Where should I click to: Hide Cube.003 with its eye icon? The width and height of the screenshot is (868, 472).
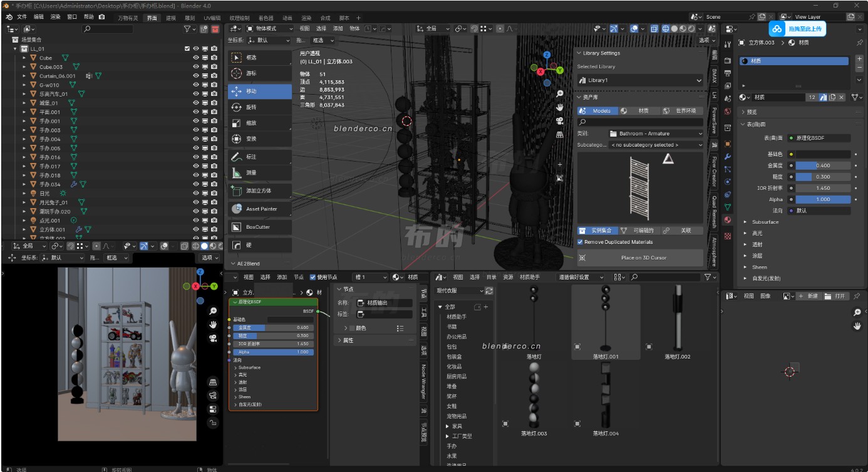pyautogui.click(x=196, y=66)
